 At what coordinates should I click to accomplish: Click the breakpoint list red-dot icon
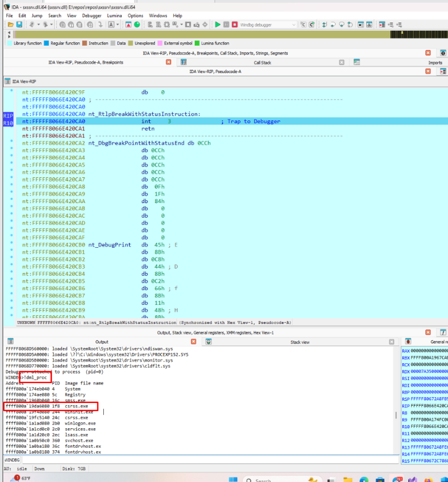(382, 25)
